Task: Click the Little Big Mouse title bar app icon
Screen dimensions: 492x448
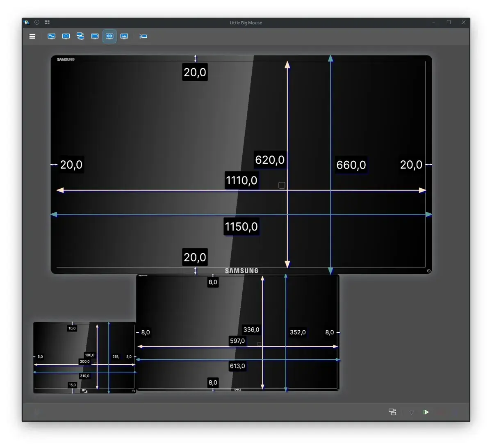Action: [x=26, y=23]
